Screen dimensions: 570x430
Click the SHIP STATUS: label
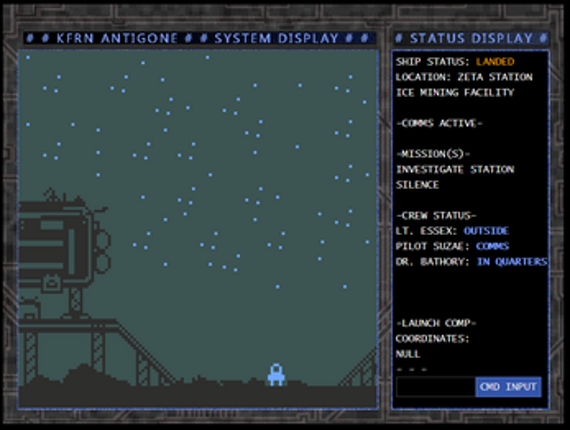click(x=433, y=62)
